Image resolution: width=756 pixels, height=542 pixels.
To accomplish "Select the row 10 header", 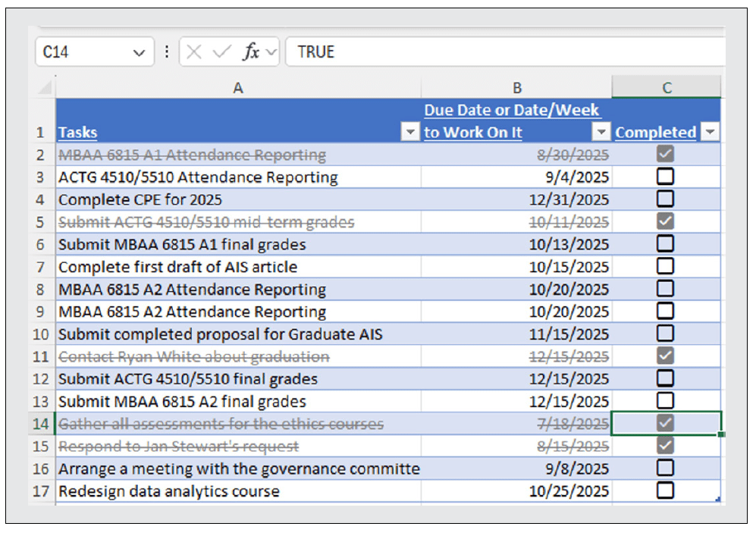I will [42, 334].
